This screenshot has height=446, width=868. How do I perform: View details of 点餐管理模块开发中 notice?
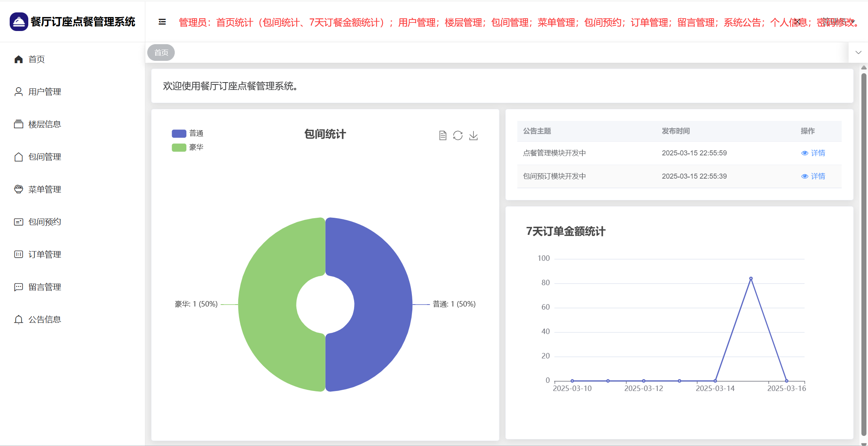pyautogui.click(x=813, y=153)
